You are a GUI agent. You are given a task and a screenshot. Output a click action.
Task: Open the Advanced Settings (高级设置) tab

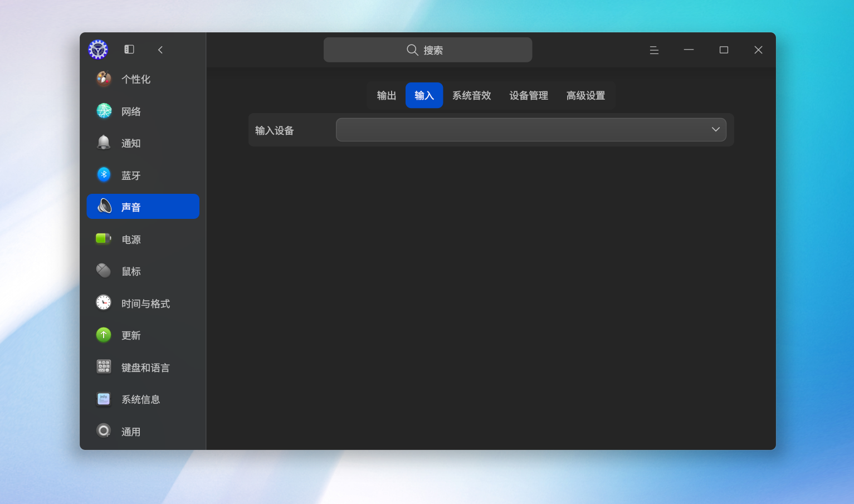(585, 95)
